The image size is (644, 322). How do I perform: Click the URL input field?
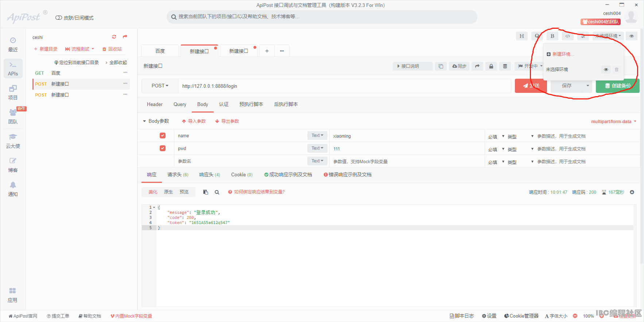(x=345, y=86)
